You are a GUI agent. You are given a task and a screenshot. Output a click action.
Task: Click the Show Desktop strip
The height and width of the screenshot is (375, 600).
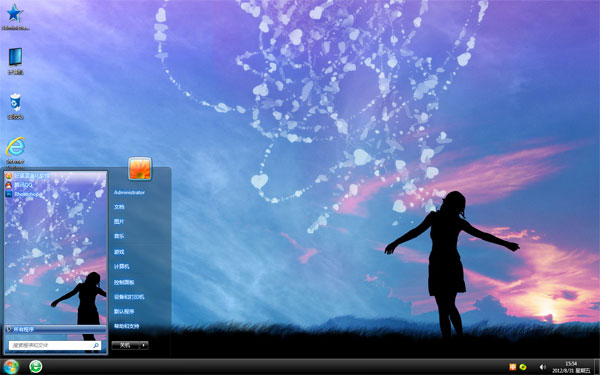pyautogui.click(x=597, y=367)
